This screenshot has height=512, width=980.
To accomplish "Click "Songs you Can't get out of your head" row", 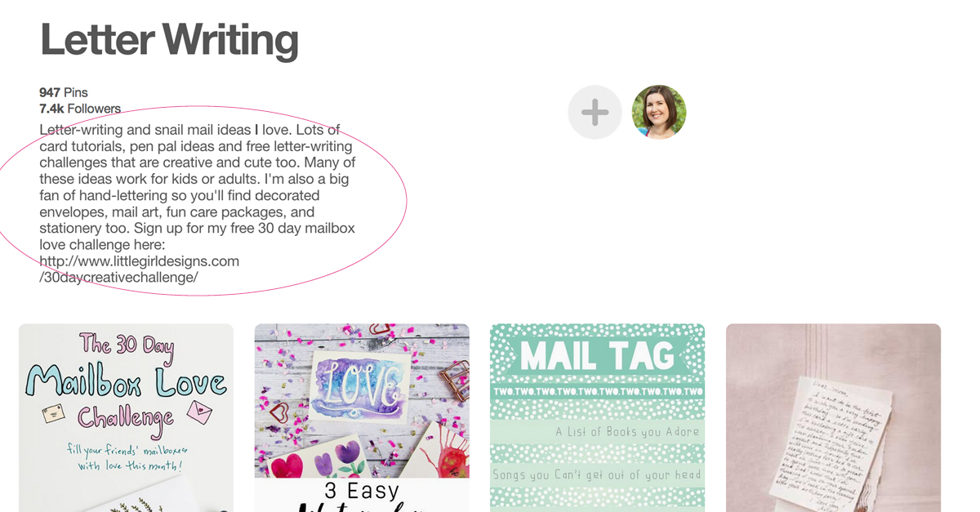I will click(597, 474).
